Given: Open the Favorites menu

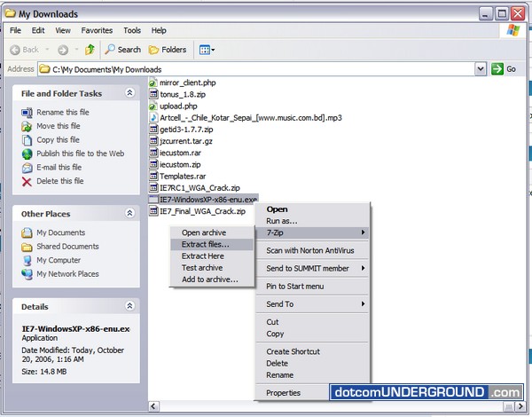Looking at the screenshot, I should (97, 30).
